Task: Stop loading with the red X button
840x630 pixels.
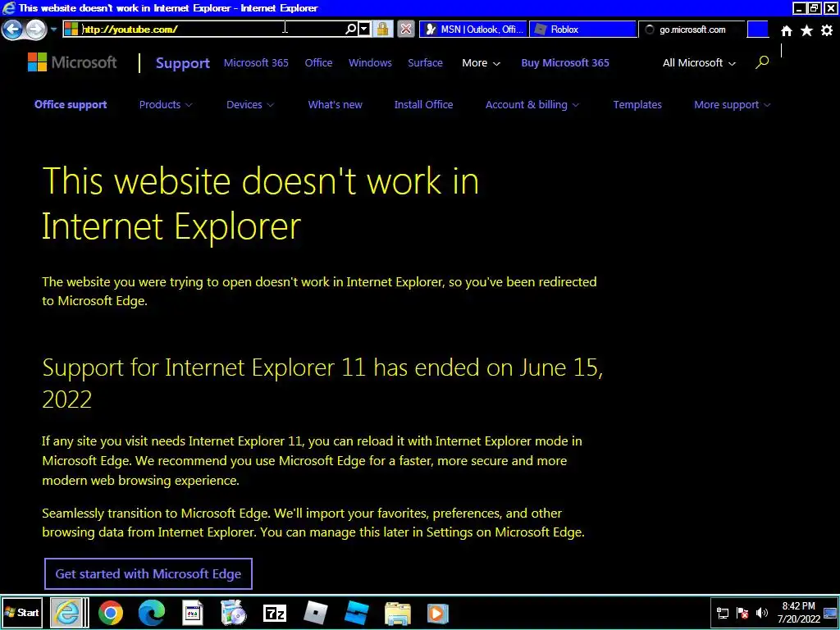Action: [406, 29]
